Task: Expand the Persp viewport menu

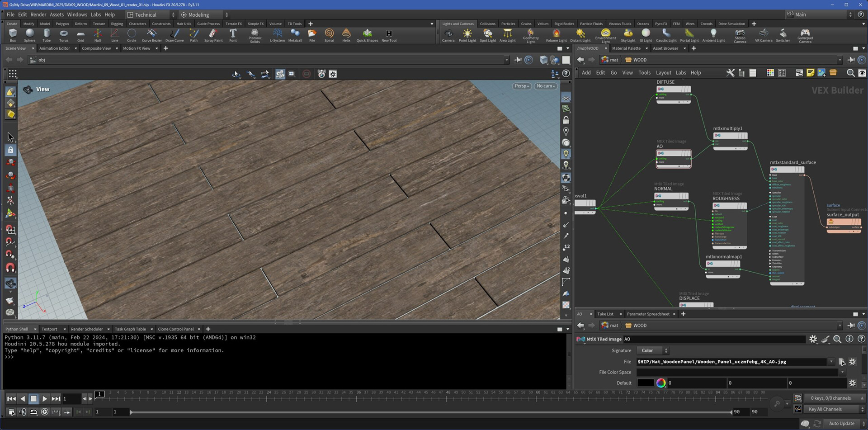Action: click(522, 86)
